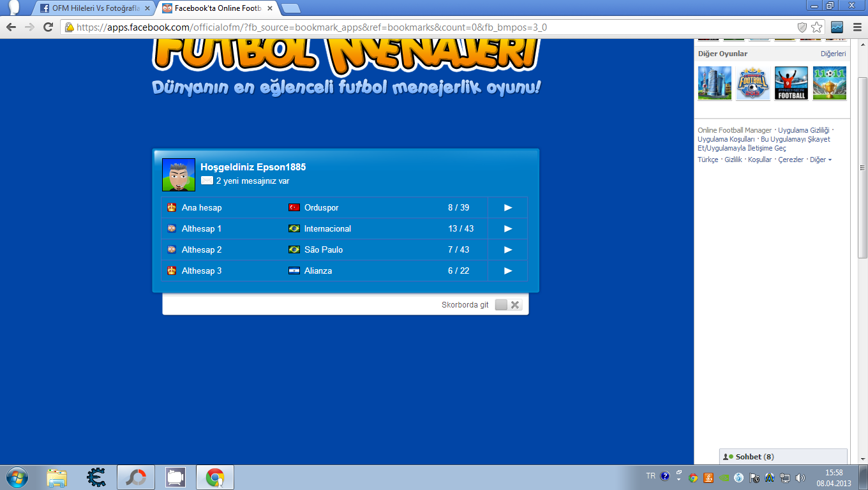Open the Althesap 3 arrow for Alianza

(508, 271)
